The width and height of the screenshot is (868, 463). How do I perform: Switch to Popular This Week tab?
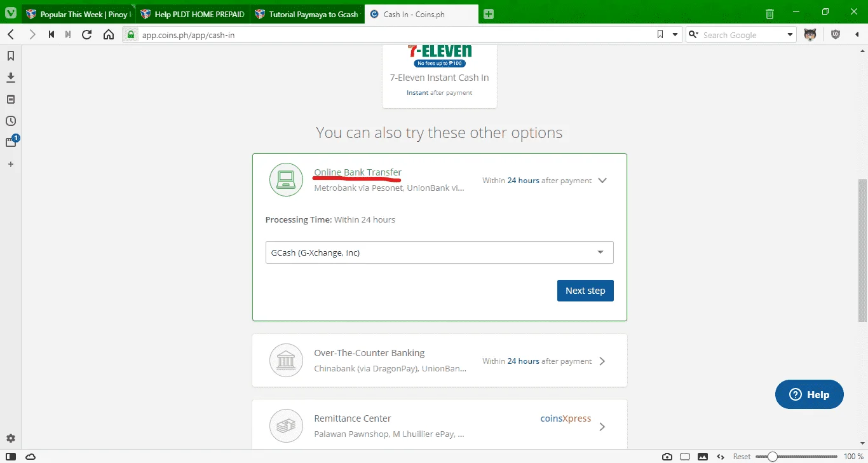point(79,14)
